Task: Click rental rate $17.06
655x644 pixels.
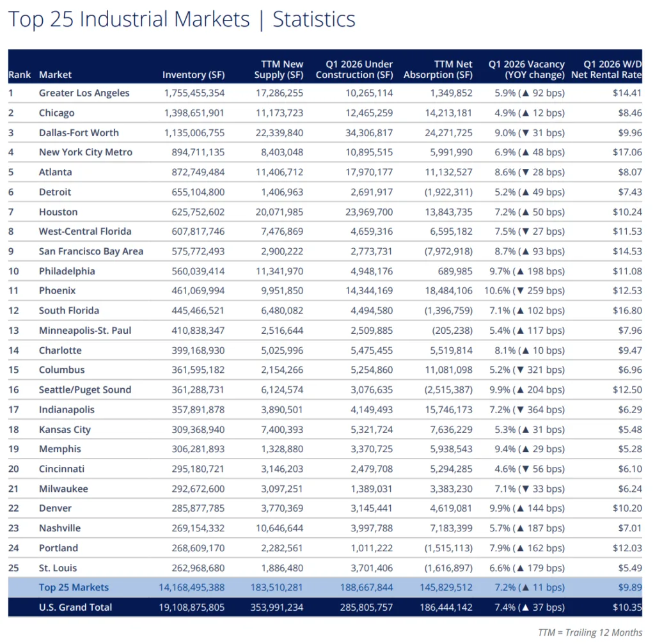Action: pyautogui.click(x=627, y=152)
